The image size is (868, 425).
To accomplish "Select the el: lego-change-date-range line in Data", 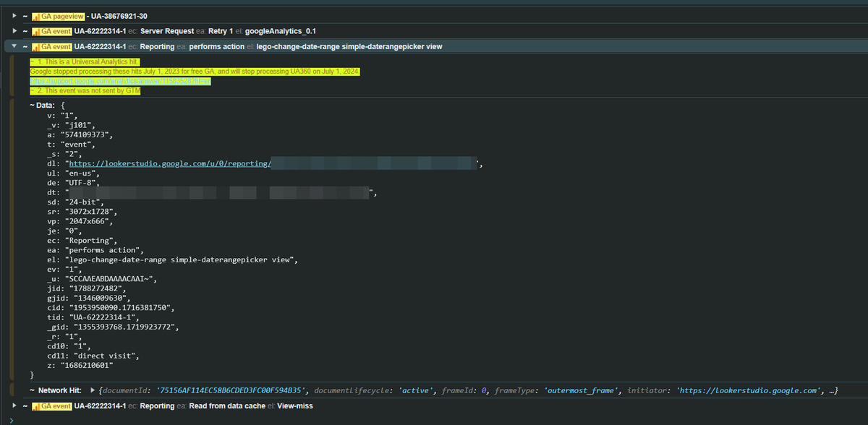I will point(173,260).
